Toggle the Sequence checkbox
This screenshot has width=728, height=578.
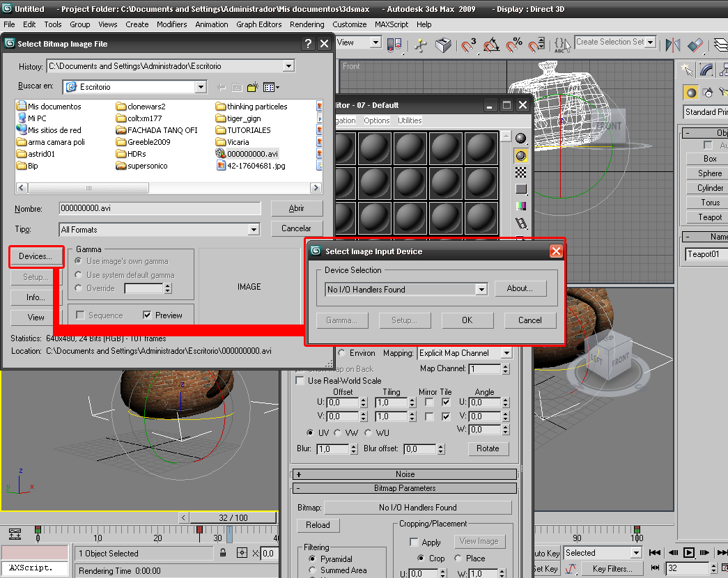[x=80, y=315]
